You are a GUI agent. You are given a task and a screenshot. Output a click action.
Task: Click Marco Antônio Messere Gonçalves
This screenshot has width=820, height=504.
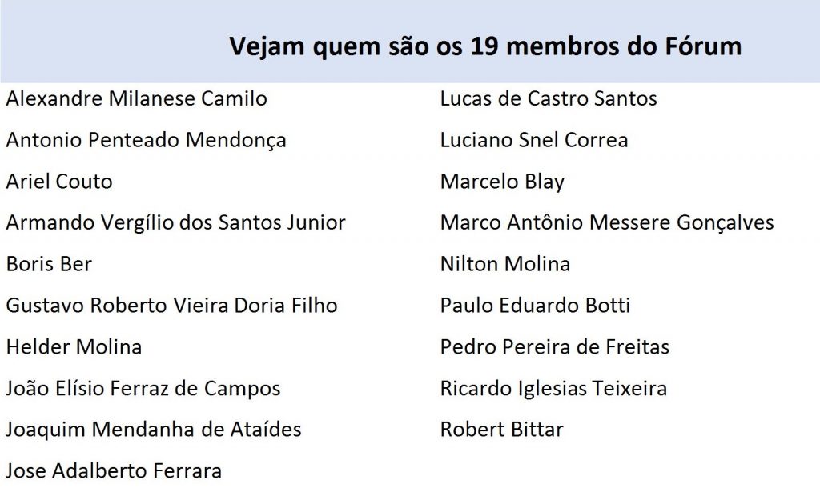coord(607,223)
